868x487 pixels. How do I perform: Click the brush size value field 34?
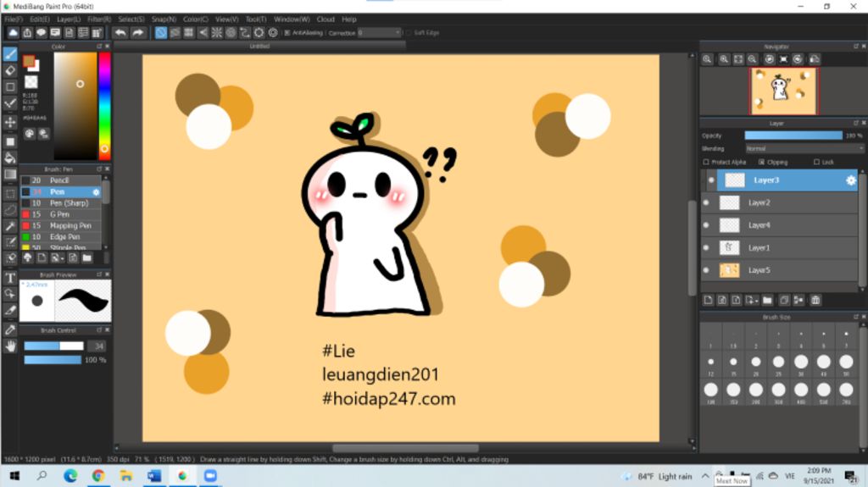pos(98,346)
